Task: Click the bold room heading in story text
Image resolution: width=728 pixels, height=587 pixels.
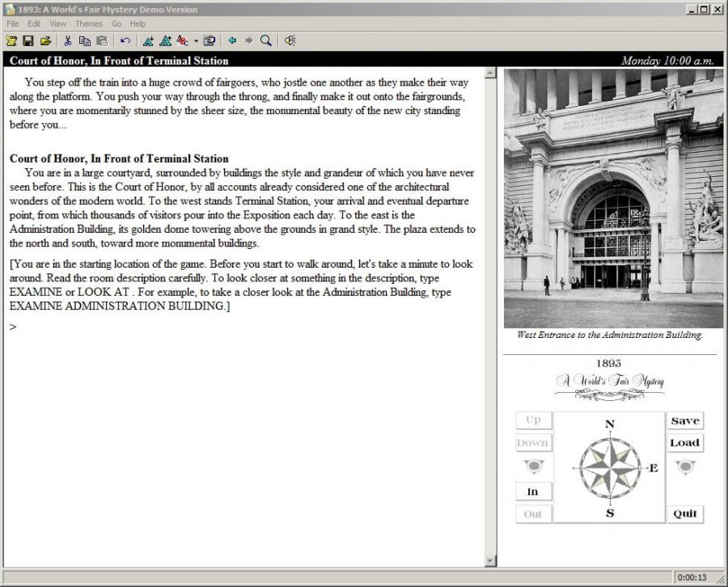Action: (x=119, y=158)
